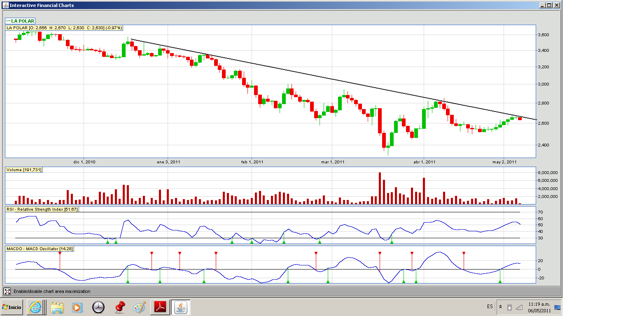Image resolution: width=644 pixels, height=316 pixels.
Task: Open the network signal tray icon
Action: [519, 307]
